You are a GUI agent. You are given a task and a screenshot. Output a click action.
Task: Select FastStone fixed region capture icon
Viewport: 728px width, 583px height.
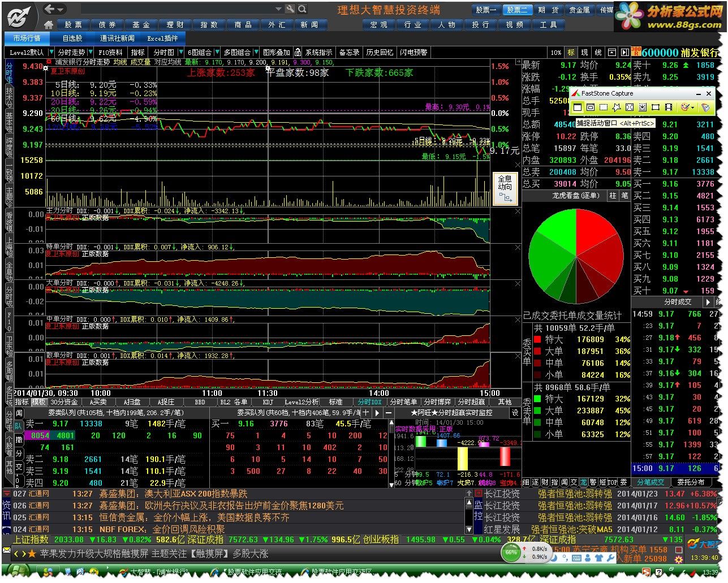click(656, 107)
